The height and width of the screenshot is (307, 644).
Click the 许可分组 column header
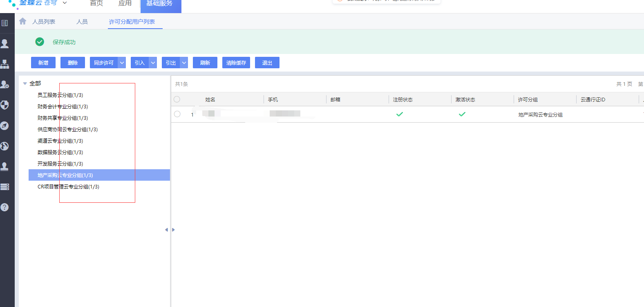(528, 100)
